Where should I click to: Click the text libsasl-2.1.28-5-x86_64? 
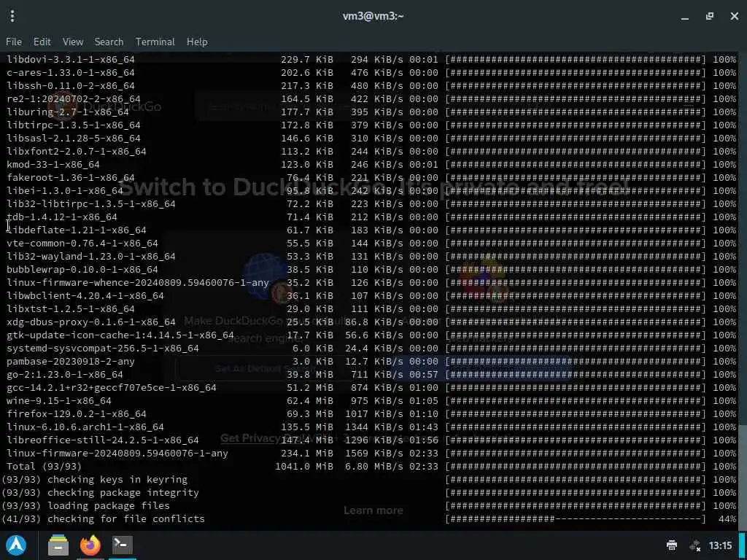74,138
